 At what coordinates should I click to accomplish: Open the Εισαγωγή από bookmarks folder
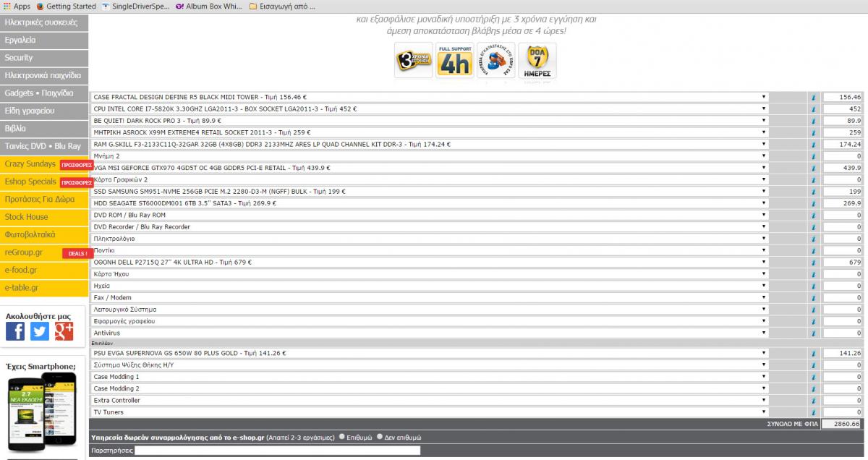(282, 7)
